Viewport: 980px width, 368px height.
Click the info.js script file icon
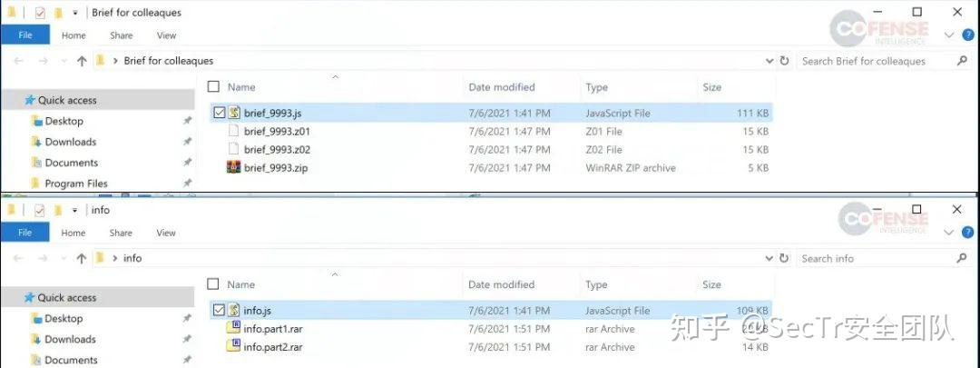coord(234,311)
